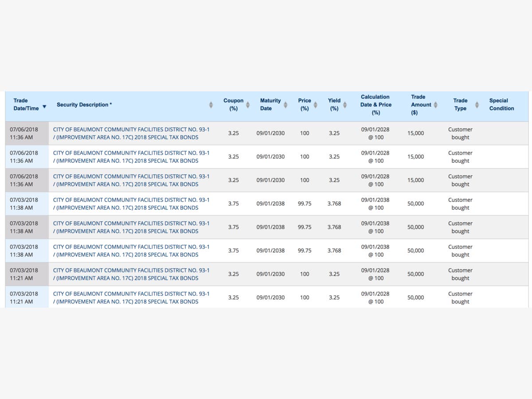Open the bottom row's security description link
The width and height of the screenshot is (532, 399).
point(131,298)
